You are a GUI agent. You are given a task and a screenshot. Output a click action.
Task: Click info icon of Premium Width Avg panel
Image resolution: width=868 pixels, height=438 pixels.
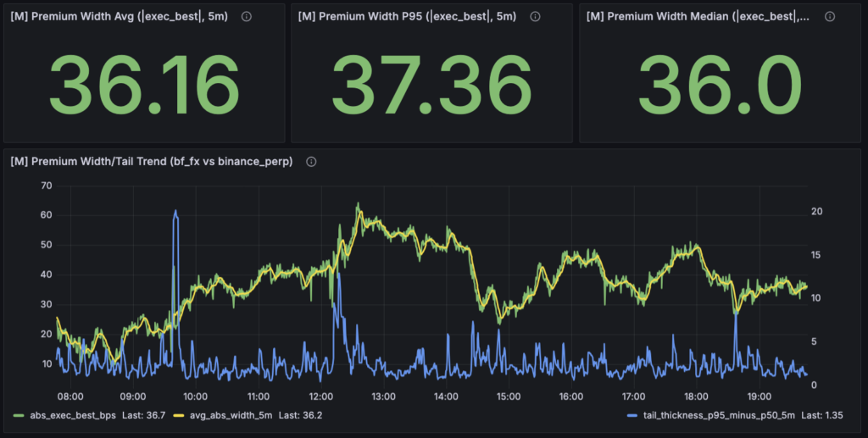(x=247, y=17)
